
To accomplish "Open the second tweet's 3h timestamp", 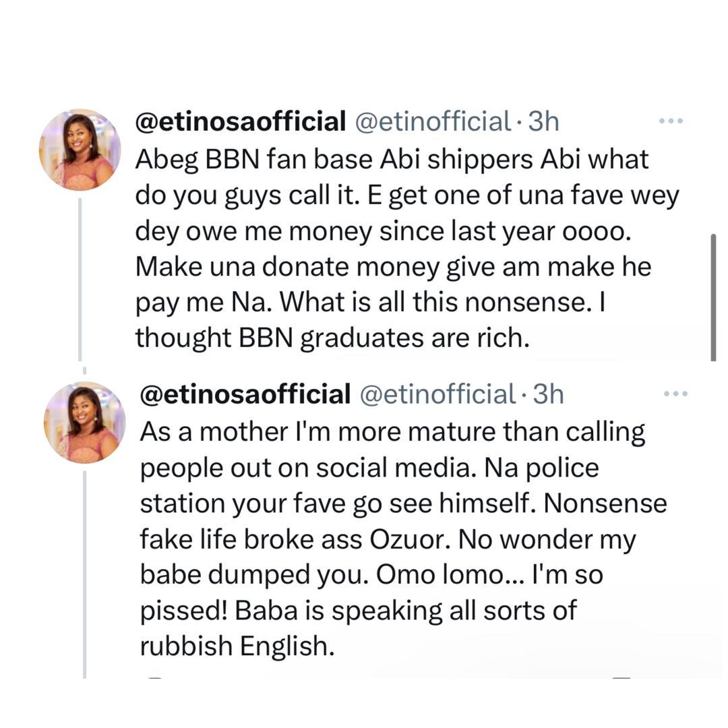I will coord(548,394).
